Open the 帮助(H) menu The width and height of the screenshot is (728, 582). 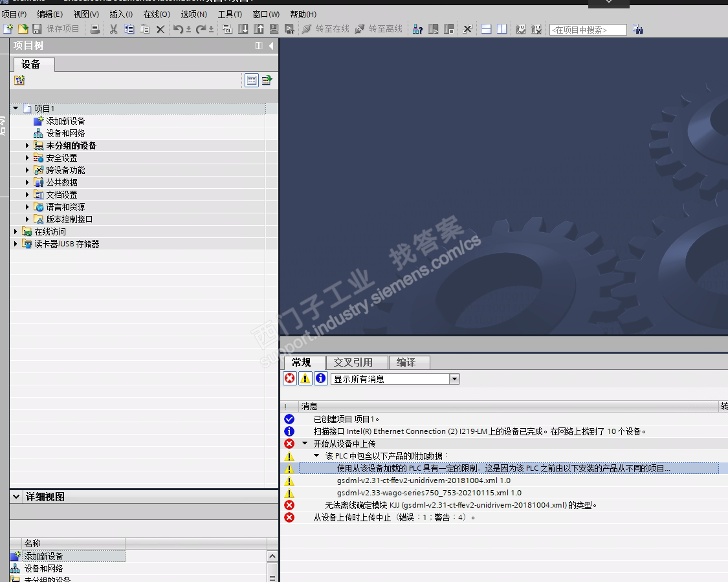click(303, 14)
